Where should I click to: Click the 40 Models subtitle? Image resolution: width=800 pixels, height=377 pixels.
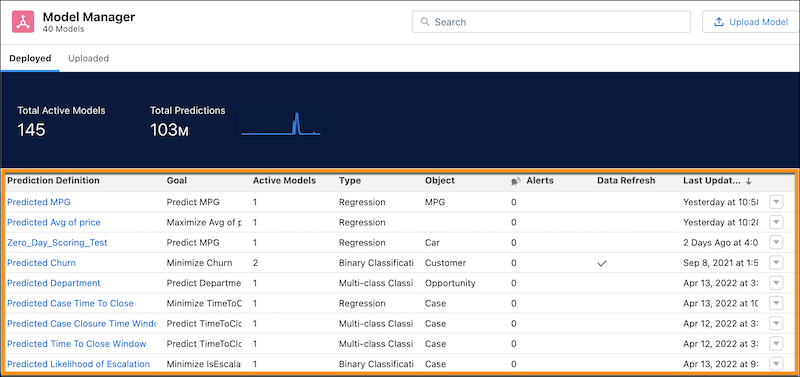tap(64, 30)
